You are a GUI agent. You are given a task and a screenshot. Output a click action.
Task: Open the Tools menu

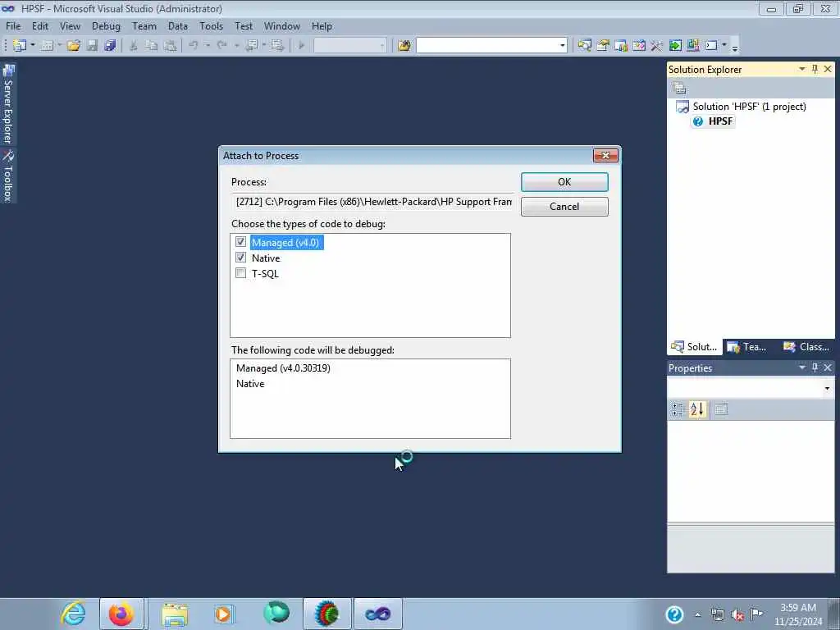pyautogui.click(x=211, y=26)
